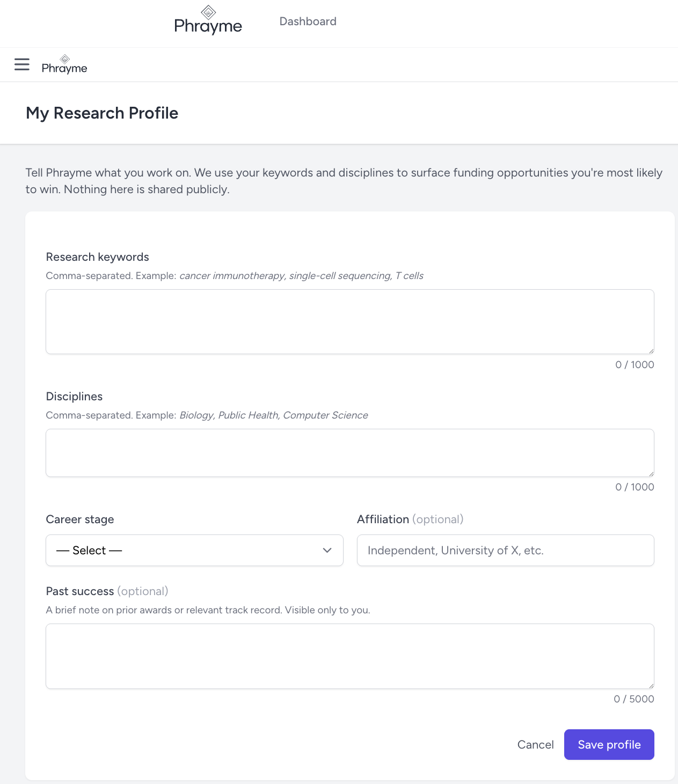Click the large Phrayme logo in header
This screenshot has width=678, height=784.
coord(208,20)
